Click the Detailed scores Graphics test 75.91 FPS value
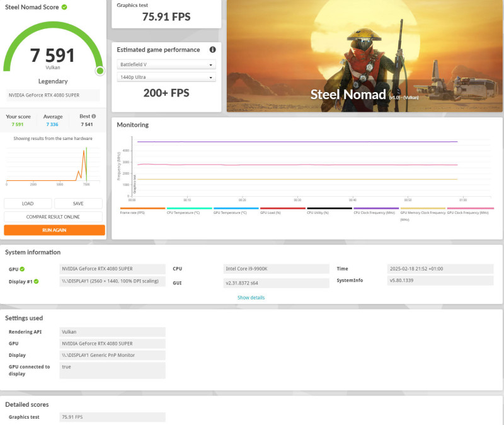The height and width of the screenshot is (425, 504). 113,417
